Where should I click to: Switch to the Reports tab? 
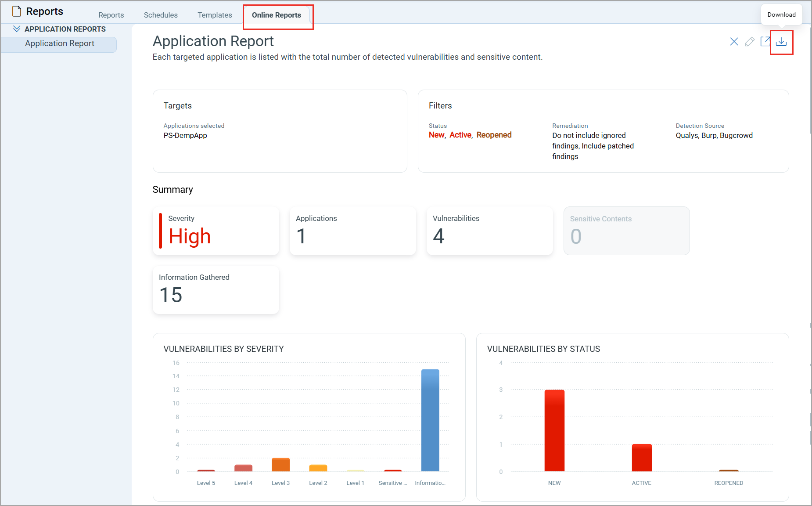click(111, 15)
